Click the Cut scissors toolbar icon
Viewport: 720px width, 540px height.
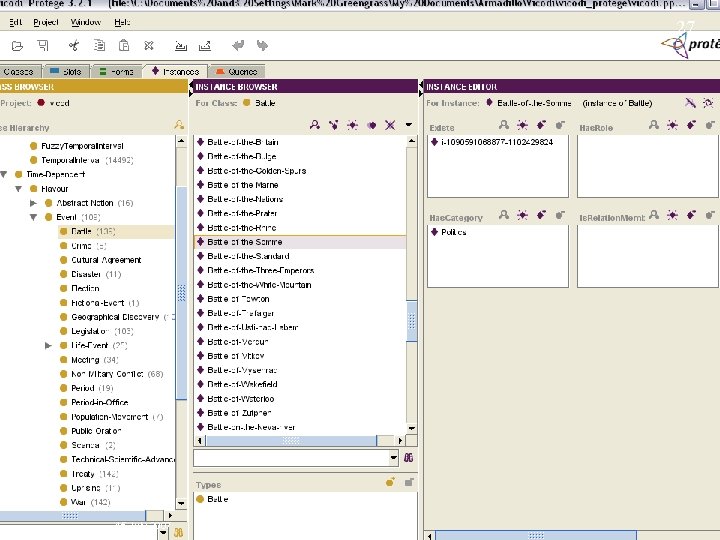pyautogui.click(x=73, y=45)
